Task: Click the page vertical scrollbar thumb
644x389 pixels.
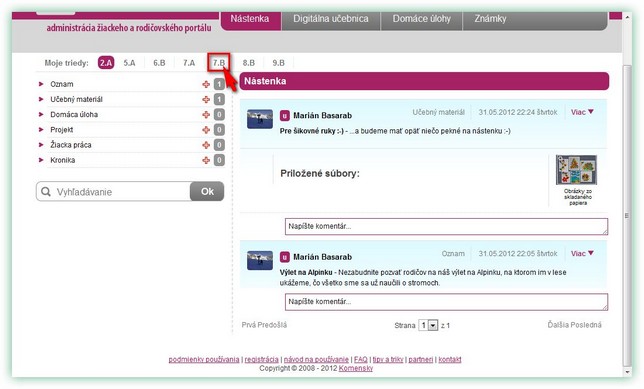Action: [x=627, y=215]
